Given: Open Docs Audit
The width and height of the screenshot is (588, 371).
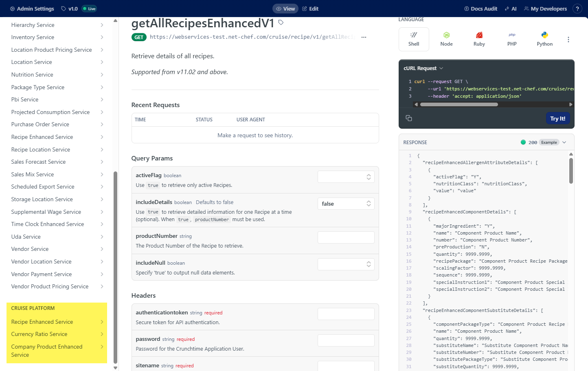Looking at the screenshot, I should 481,9.
